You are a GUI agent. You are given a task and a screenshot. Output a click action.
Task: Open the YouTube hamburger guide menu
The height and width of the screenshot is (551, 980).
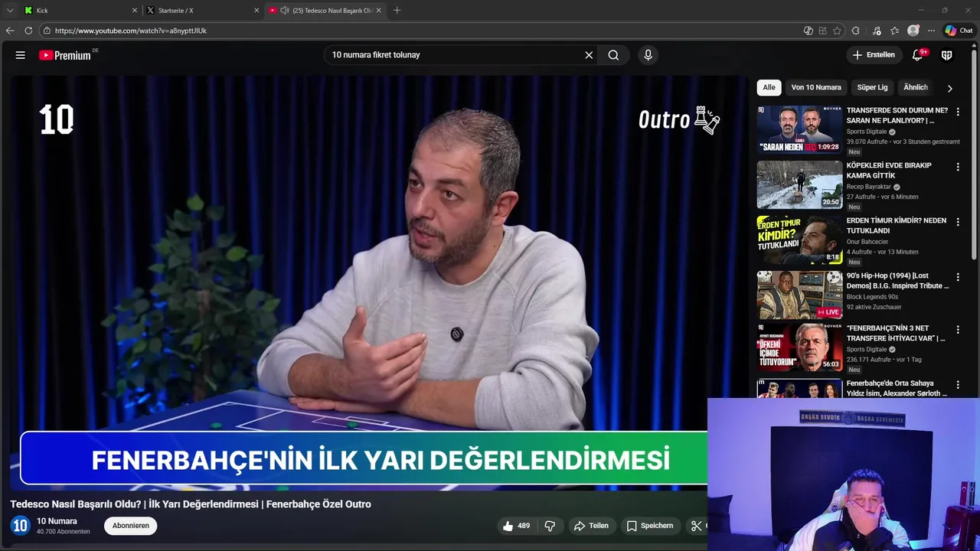click(21, 55)
